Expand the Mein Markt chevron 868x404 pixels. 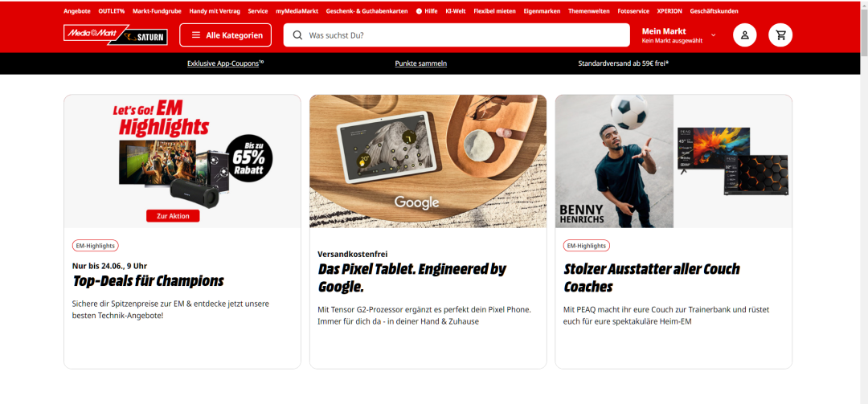(x=713, y=35)
